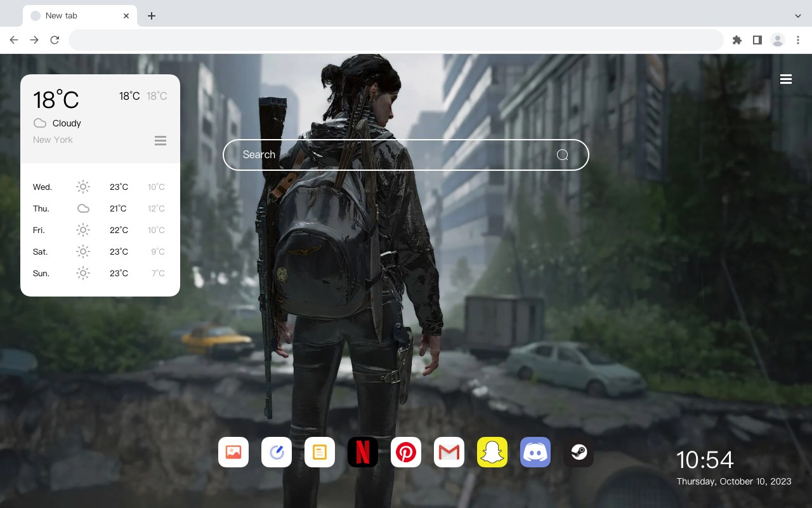Image resolution: width=812 pixels, height=508 pixels.
Task: Click the 22°C high for Friday
Action: coord(119,230)
